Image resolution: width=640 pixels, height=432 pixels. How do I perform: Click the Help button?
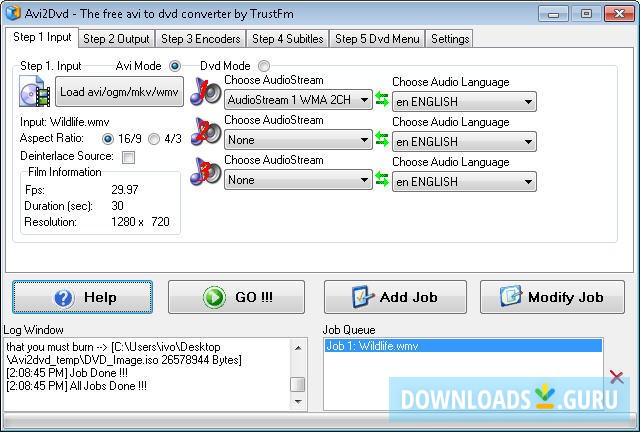coord(82,297)
